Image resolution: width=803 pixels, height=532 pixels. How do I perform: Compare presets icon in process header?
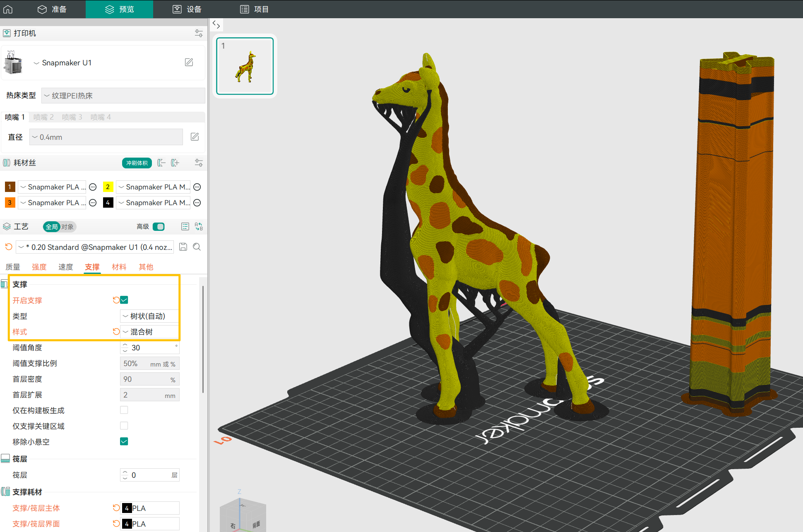coord(199,227)
